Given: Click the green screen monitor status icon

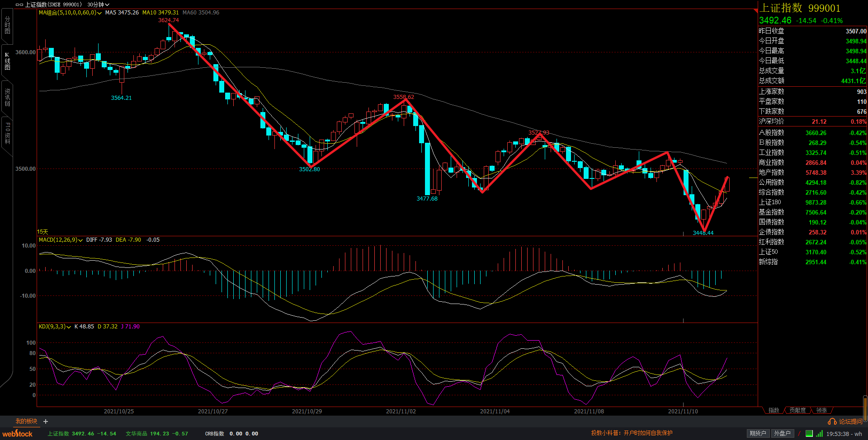Looking at the screenshot, I should click(x=809, y=434).
